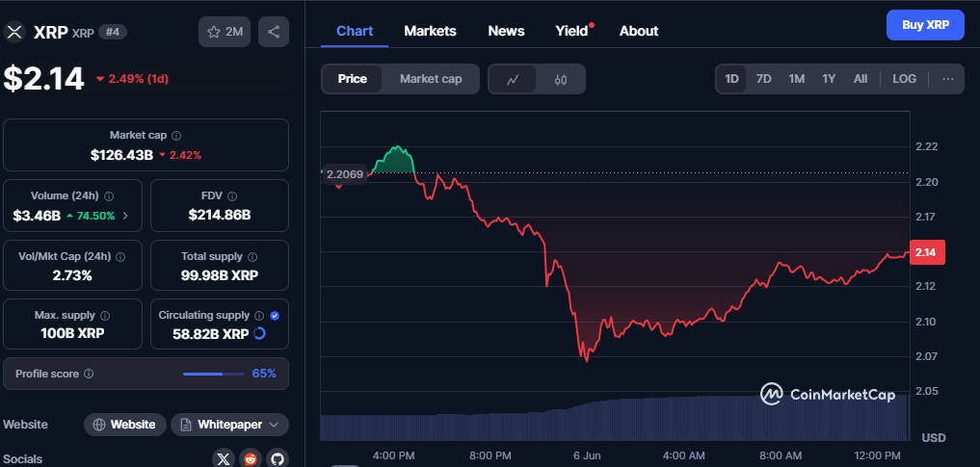Click the #4 rank badge
980x467 pixels.
[x=113, y=32]
